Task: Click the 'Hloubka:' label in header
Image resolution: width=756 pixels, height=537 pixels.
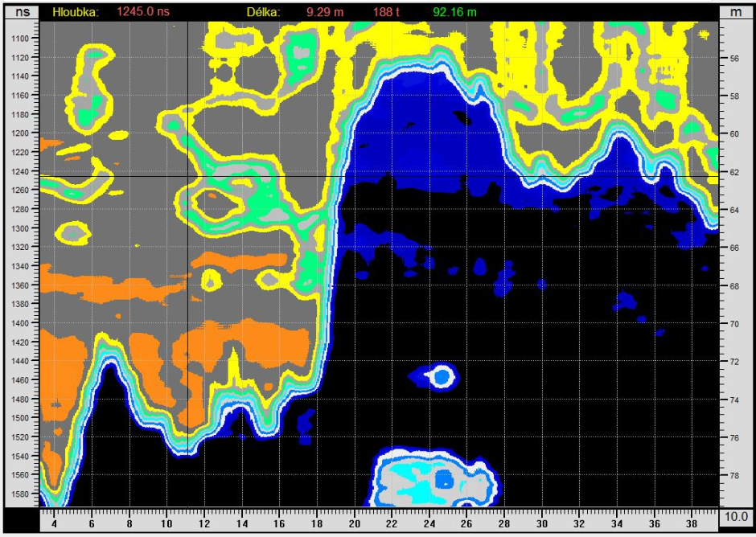Action: pyautogui.click(x=75, y=12)
